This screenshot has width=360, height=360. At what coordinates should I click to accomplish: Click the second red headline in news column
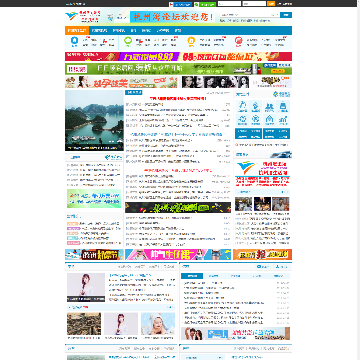(178, 170)
